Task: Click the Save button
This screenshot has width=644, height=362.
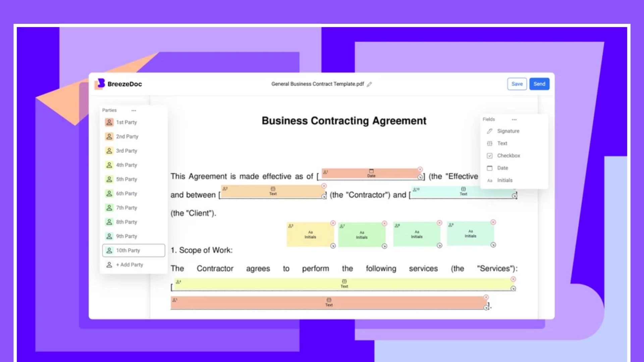Action: coord(517,83)
